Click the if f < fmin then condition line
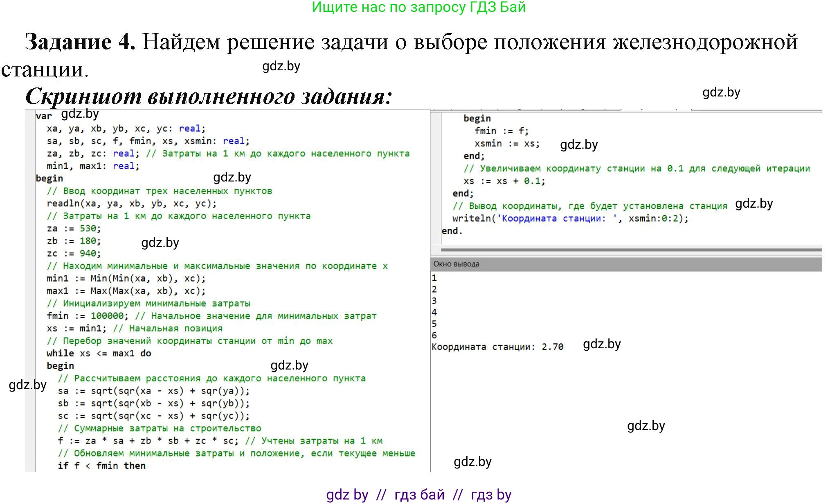This screenshot has width=839, height=504. coord(102,465)
